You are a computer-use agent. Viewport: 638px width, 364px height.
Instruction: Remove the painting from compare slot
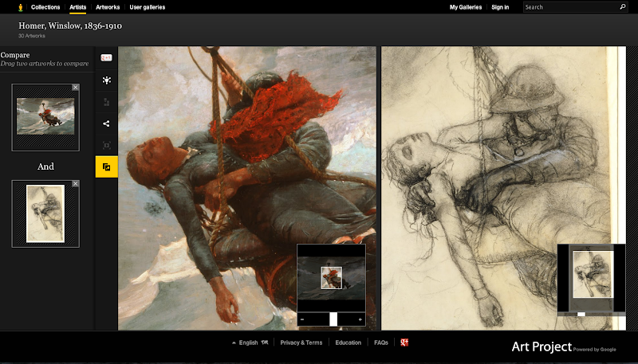75,88
